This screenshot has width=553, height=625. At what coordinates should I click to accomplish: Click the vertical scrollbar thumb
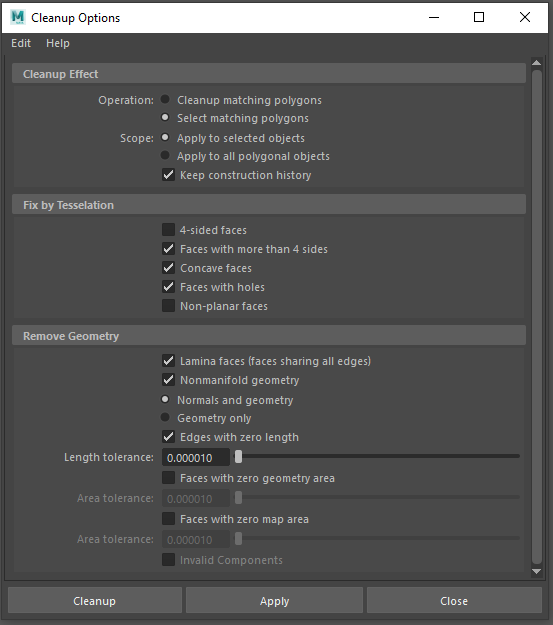point(537,317)
